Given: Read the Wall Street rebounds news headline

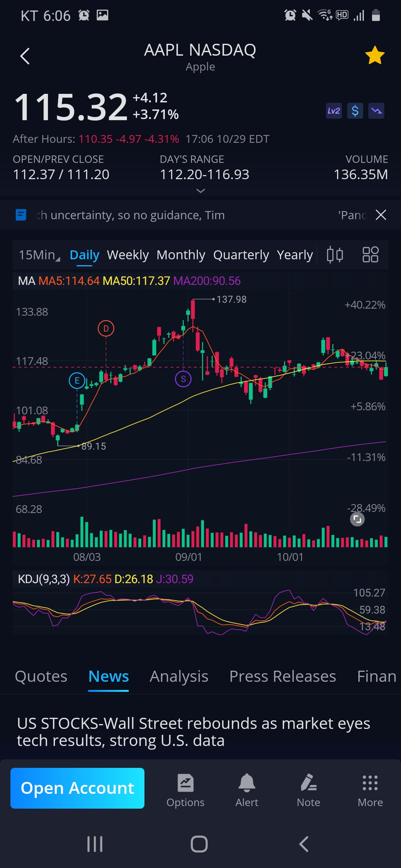Looking at the screenshot, I should (x=193, y=731).
